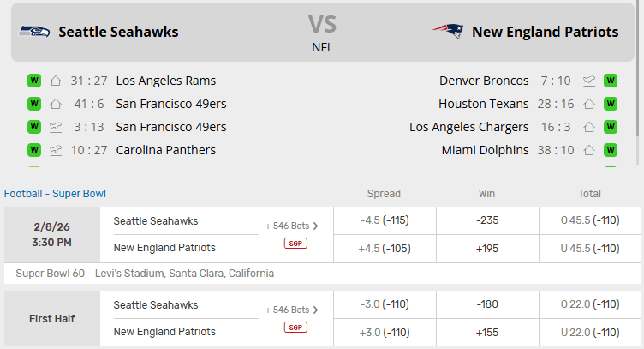Image resolution: width=644 pixels, height=349 pixels.
Task: Expand the +546 Bets for the full game
Action: coord(291,226)
